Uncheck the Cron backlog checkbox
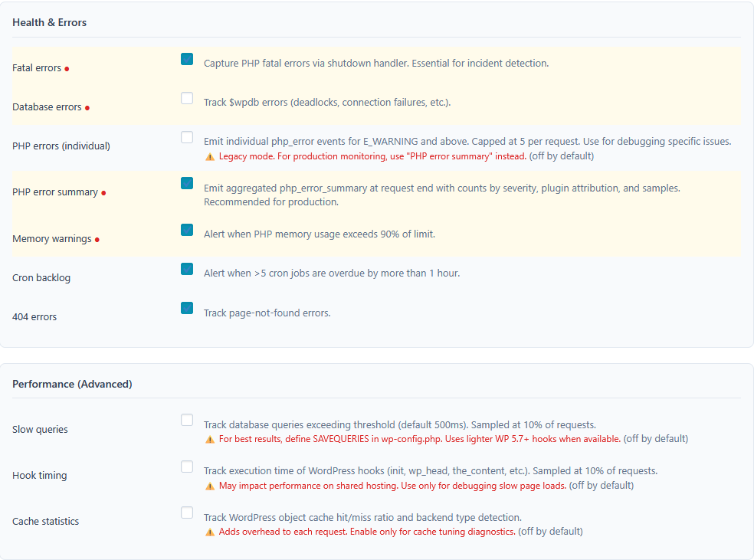 pyautogui.click(x=187, y=269)
